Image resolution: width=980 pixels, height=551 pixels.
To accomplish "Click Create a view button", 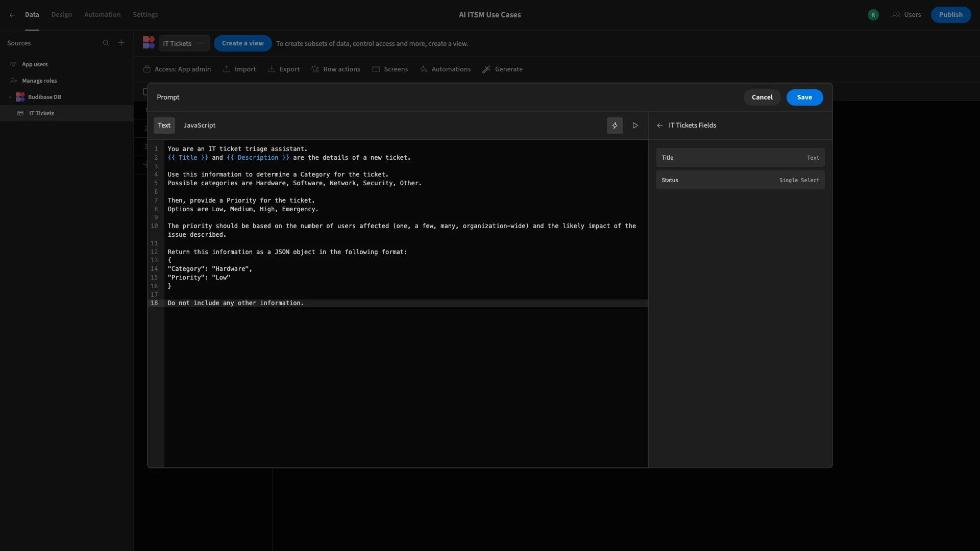I will click(242, 43).
